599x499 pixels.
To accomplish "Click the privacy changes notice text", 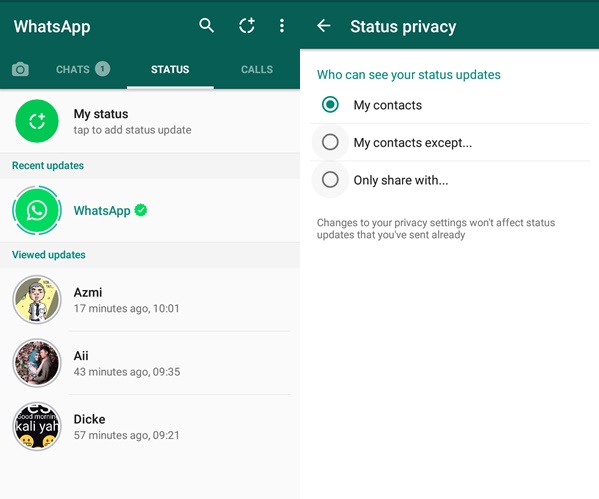I will 436,228.
